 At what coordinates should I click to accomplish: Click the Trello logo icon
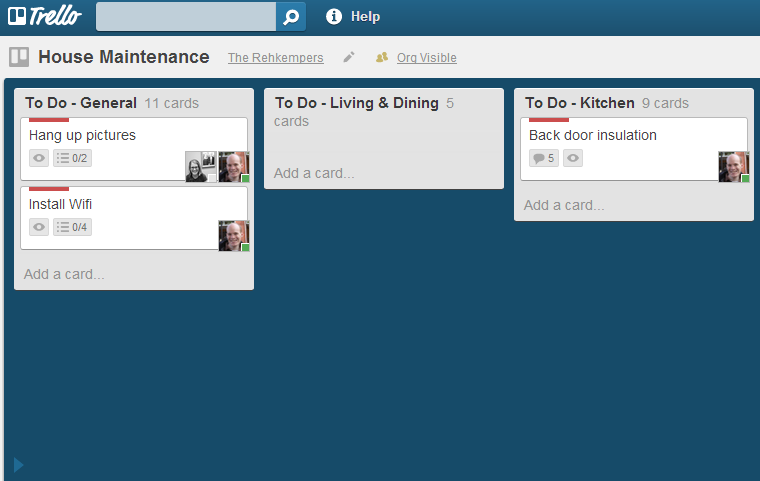point(17,16)
